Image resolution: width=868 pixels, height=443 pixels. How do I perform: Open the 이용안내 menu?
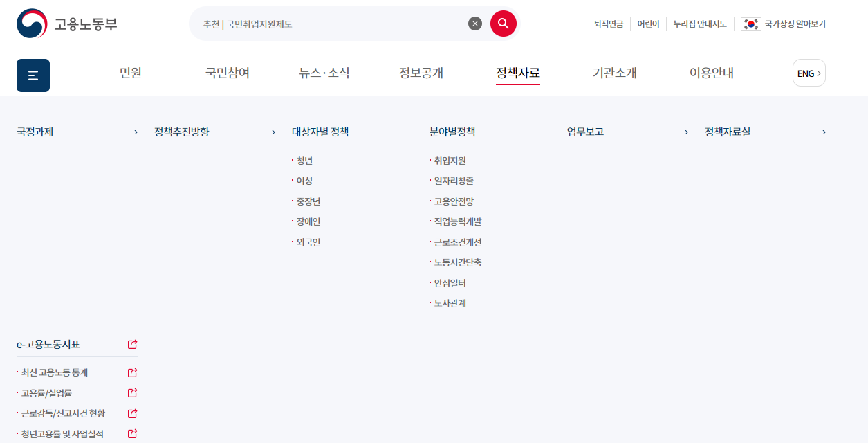click(x=712, y=73)
